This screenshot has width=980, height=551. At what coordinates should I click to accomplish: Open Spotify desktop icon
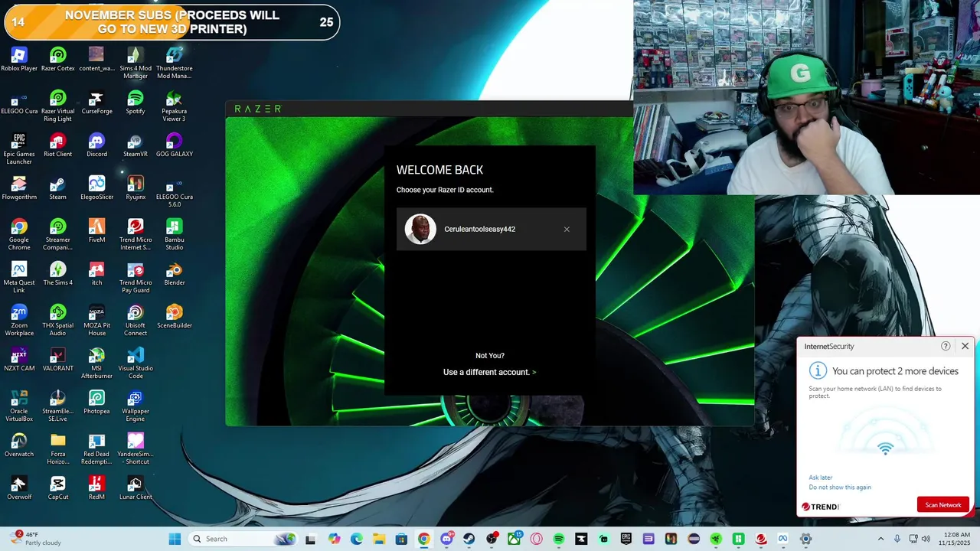click(136, 102)
